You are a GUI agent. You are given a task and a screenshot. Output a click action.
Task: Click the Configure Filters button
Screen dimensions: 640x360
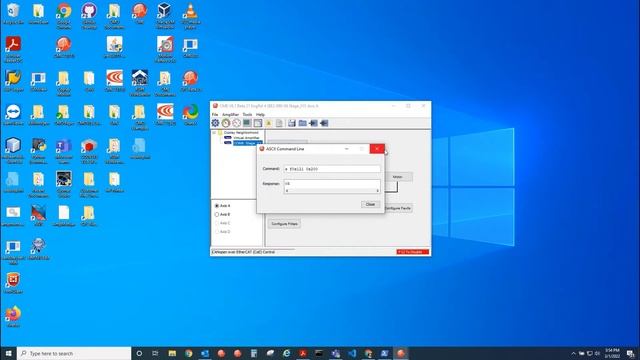[x=284, y=224]
